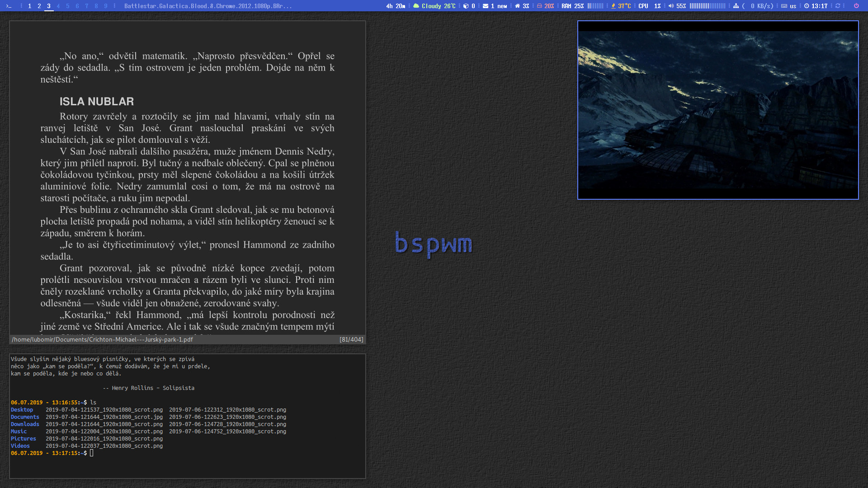Image resolution: width=868 pixels, height=488 pixels.
Task: Click the [81/404] page indicator
Action: tap(351, 339)
